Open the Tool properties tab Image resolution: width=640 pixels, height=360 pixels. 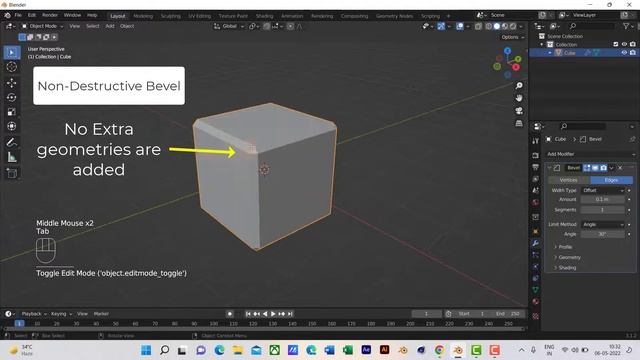tap(536, 141)
